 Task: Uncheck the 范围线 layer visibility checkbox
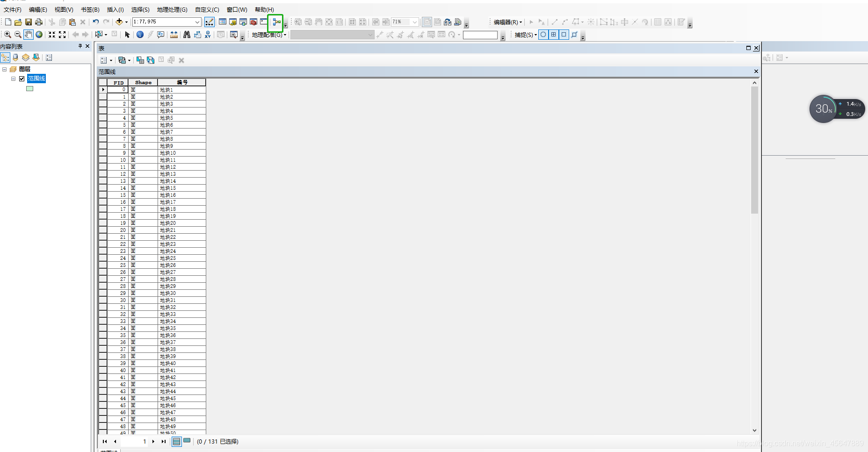pos(22,79)
